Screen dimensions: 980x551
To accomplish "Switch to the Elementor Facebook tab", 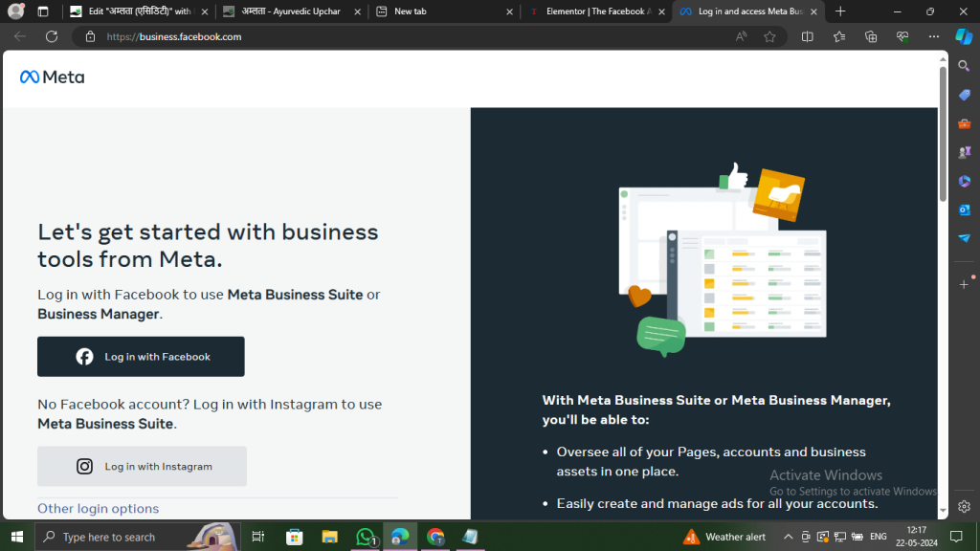I will click(598, 11).
